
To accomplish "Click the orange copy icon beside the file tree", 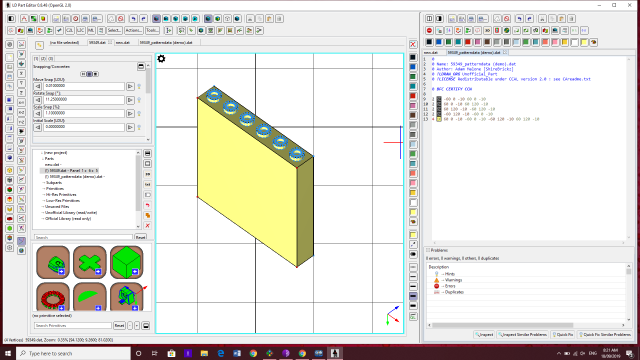I will pyautogui.click(x=148, y=215).
